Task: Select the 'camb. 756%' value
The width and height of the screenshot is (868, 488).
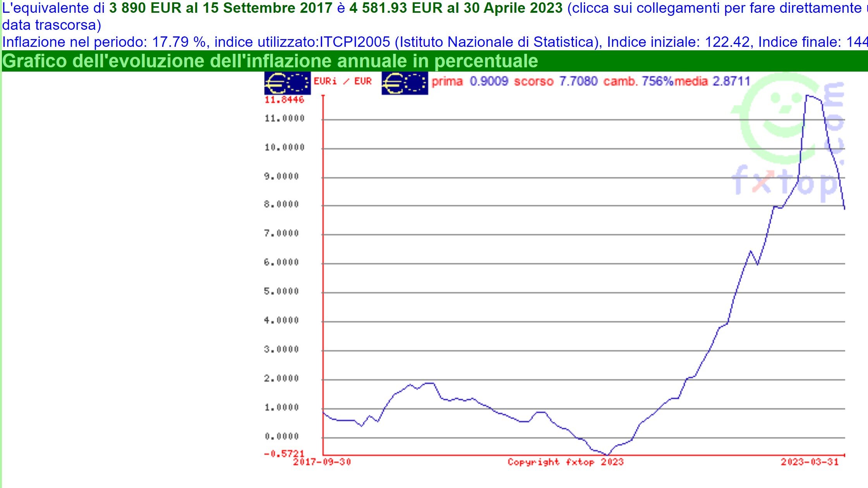Action: click(x=639, y=81)
